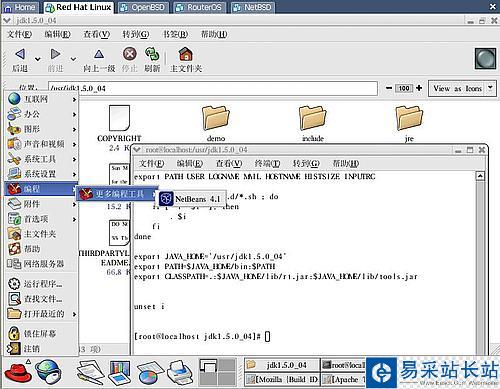Open the View as Icons dropdown

(x=462, y=88)
